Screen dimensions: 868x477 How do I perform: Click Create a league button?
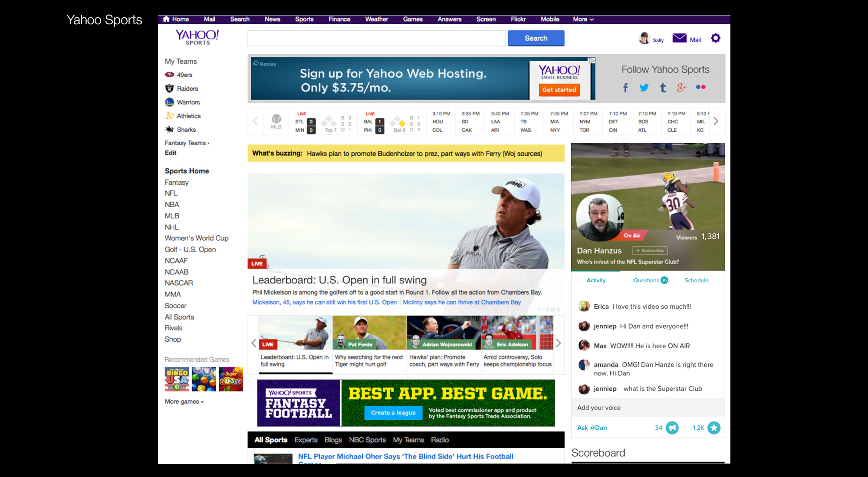click(x=393, y=412)
